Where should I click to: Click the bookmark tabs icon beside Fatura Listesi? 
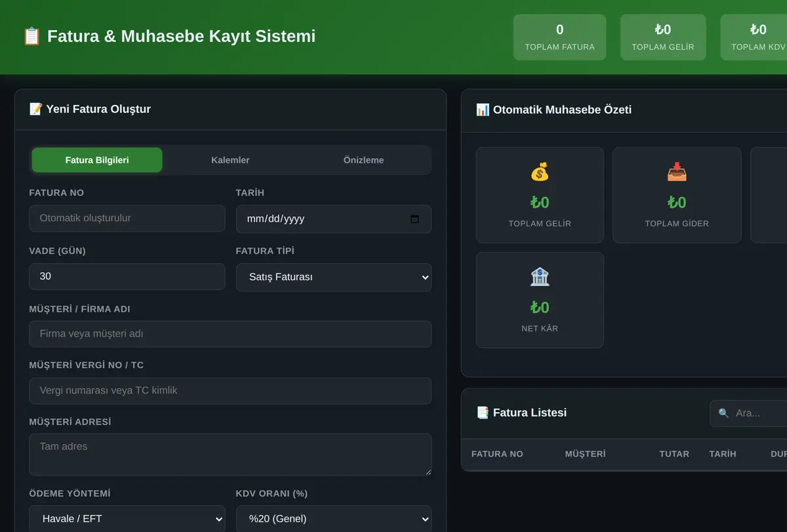pos(483,413)
